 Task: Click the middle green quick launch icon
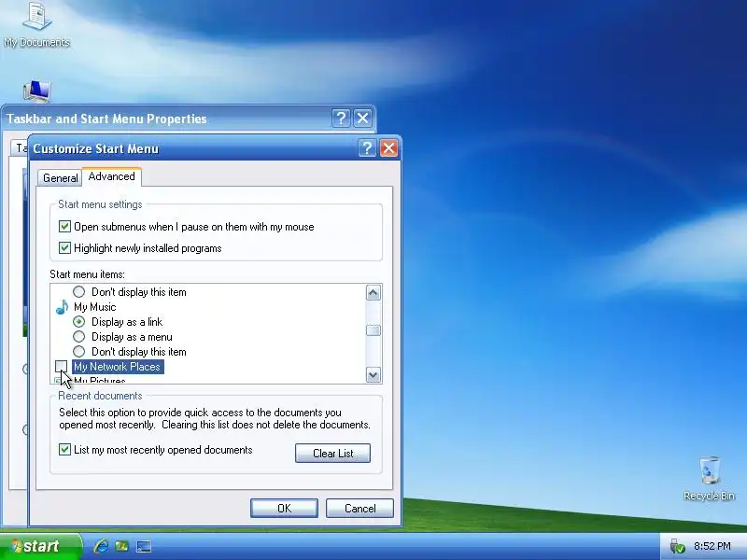click(122, 546)
